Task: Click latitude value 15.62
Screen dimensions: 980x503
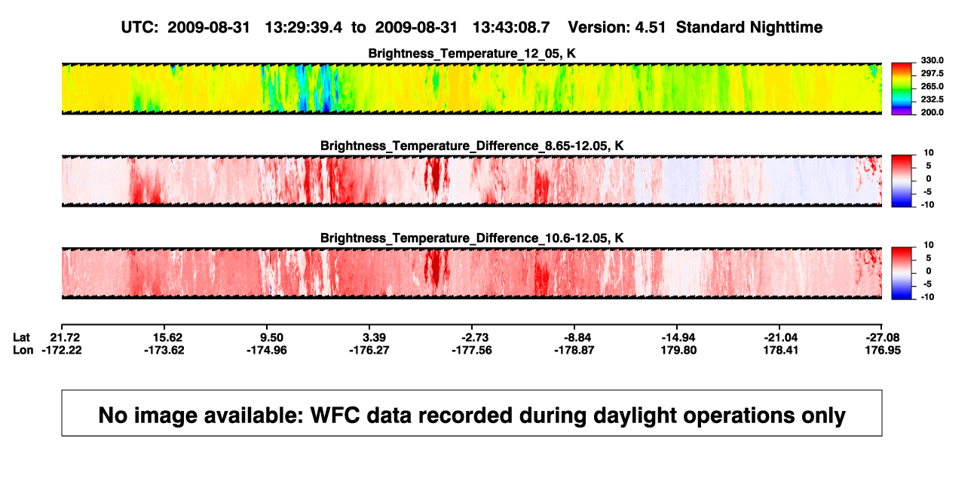Action: click(x=167, y=336)
